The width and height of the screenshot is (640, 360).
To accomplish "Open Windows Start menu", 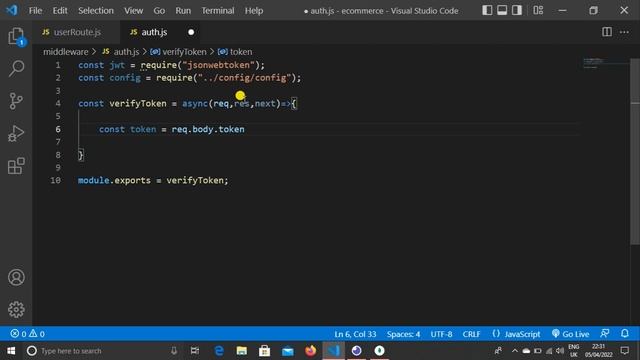I will 11,351.
